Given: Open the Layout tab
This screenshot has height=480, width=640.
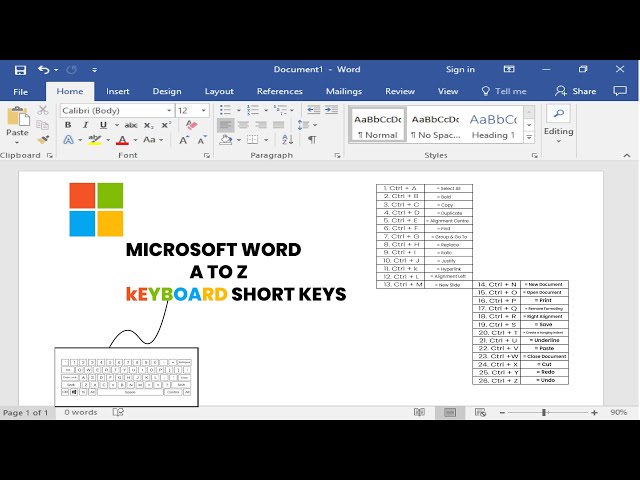Looking at the screenshot, I should [219, 91].
